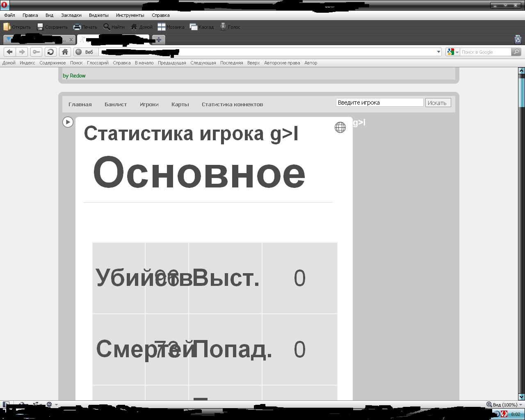Screen dimensions: 525x420
Task: Close the first tab with its X
Action: [x=71, y=39]
